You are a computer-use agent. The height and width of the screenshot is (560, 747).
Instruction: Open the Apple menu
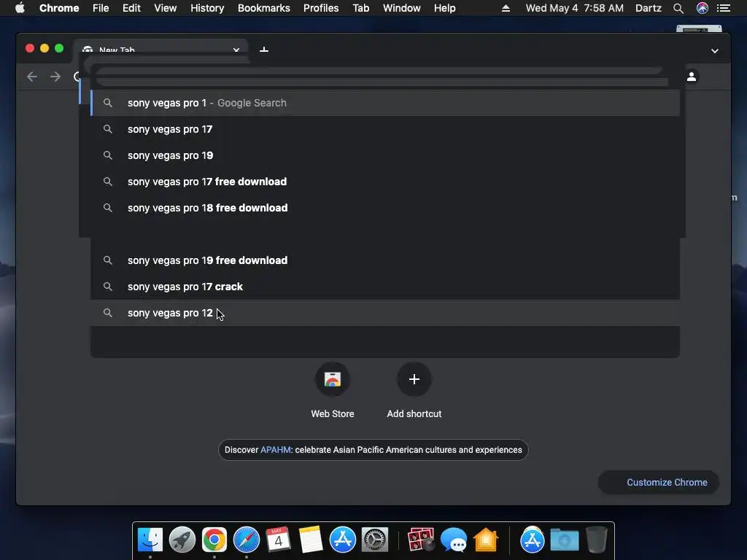[x=20, y=8]
